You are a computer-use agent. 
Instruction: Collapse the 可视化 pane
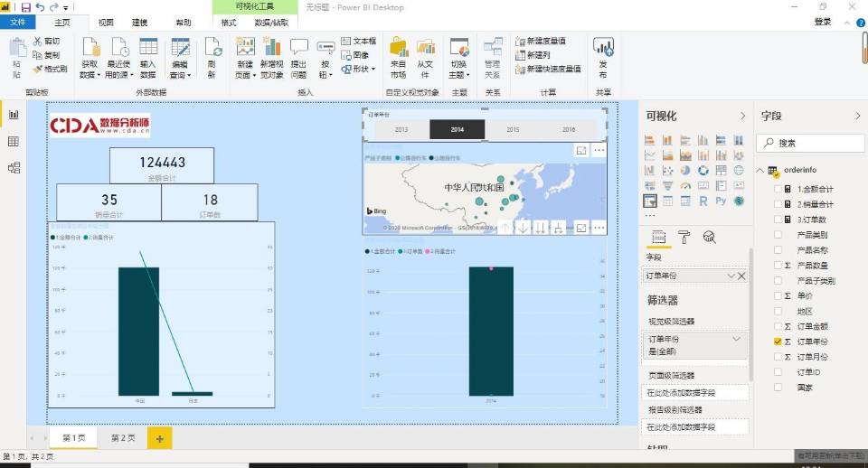(743, 116)
